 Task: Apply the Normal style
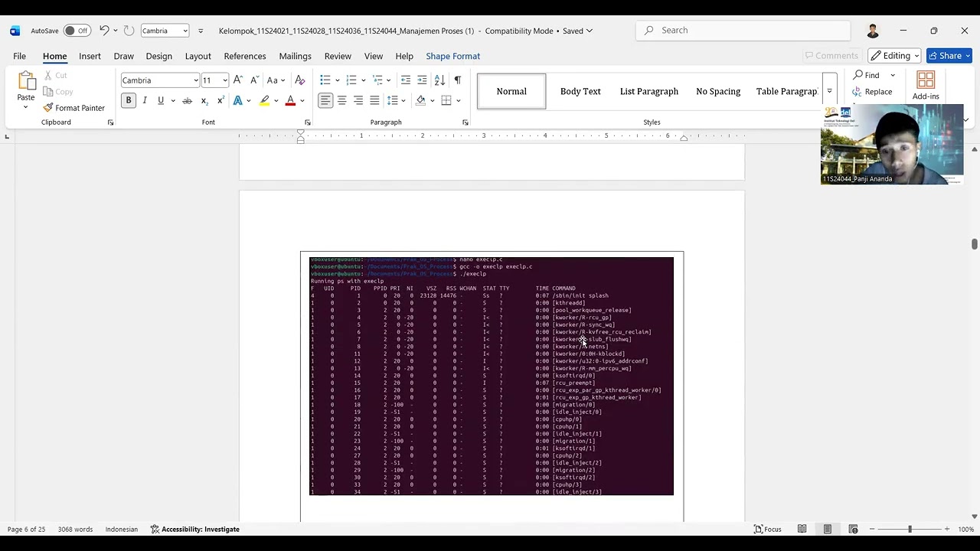click(511, 91)
